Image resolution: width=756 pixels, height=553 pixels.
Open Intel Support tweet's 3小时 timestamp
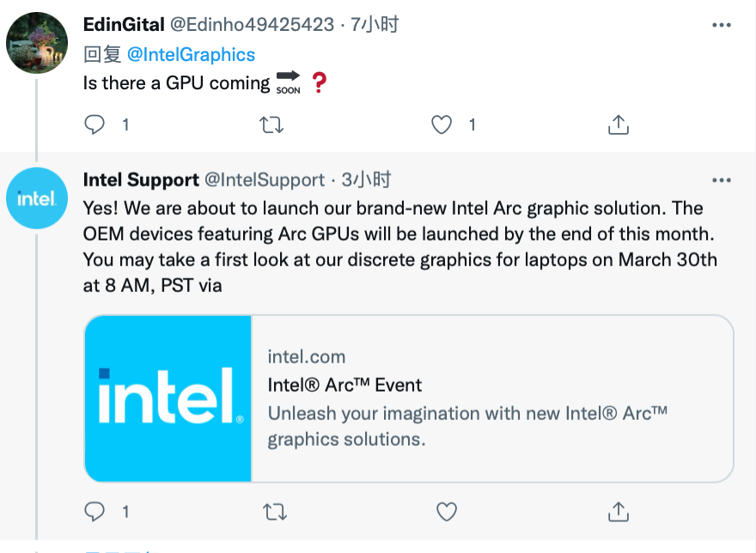pos(366,180)
